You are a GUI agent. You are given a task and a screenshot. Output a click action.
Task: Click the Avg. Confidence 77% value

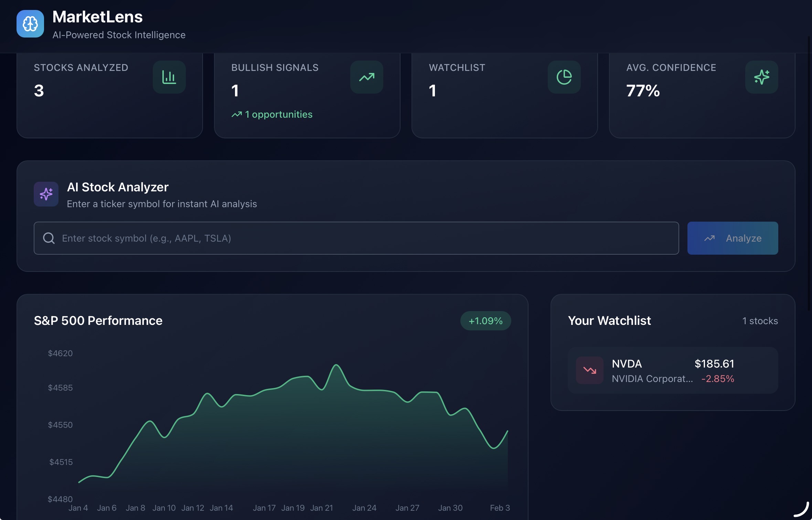[643, 91]
